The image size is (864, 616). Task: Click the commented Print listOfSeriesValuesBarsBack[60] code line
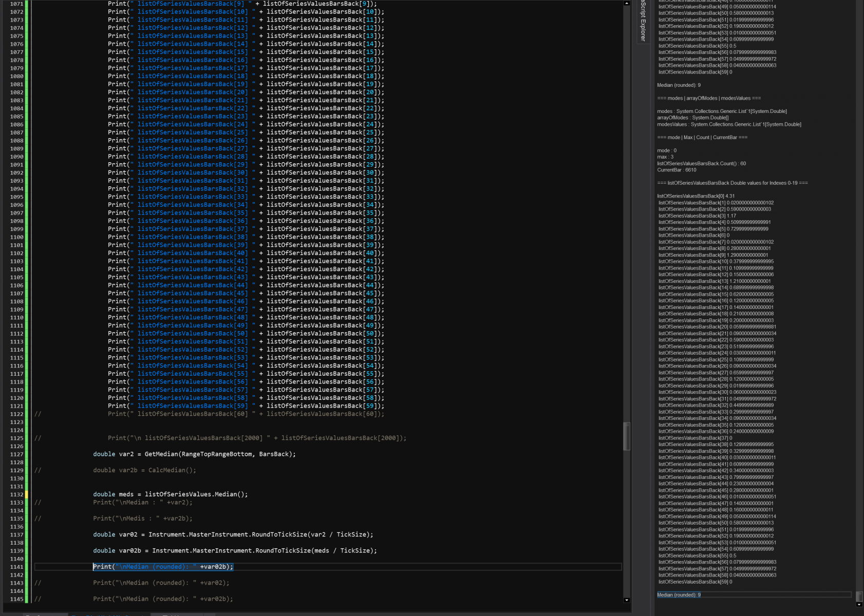[246, 414]
